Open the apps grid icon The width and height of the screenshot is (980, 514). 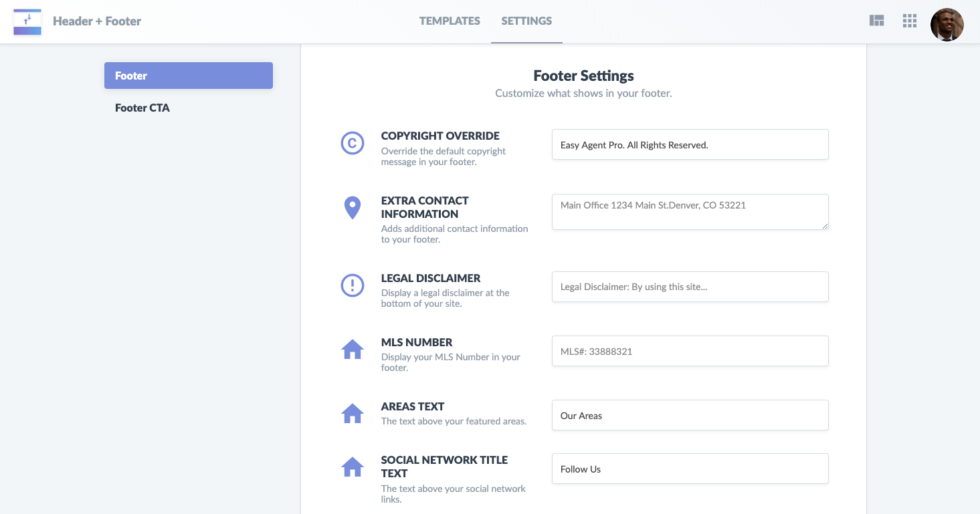[909, 21]
